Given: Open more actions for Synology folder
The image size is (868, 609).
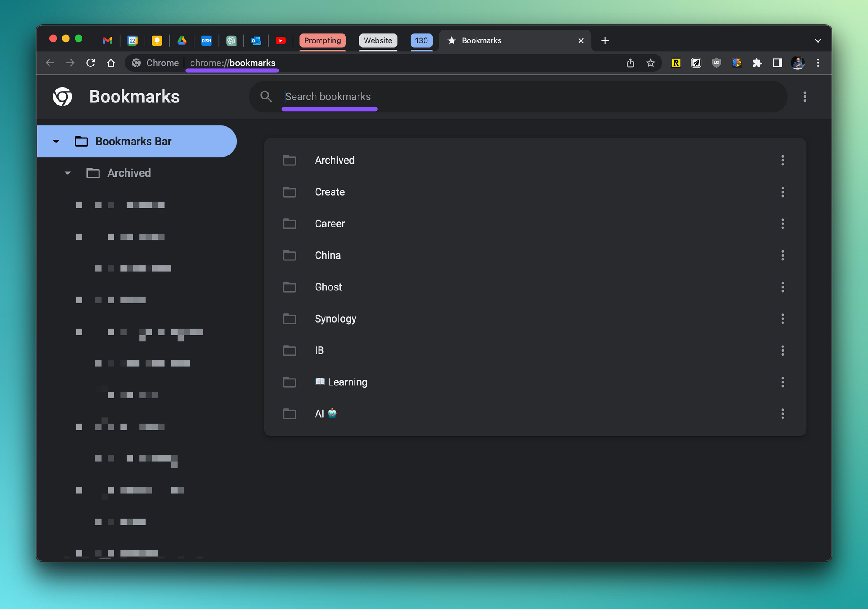Looking at the screenshot, I should coord(783,319).
